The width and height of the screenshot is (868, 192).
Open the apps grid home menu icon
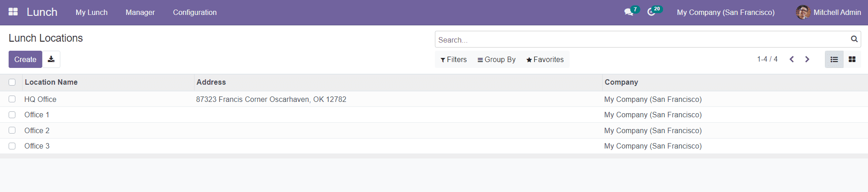coord(13,12)
